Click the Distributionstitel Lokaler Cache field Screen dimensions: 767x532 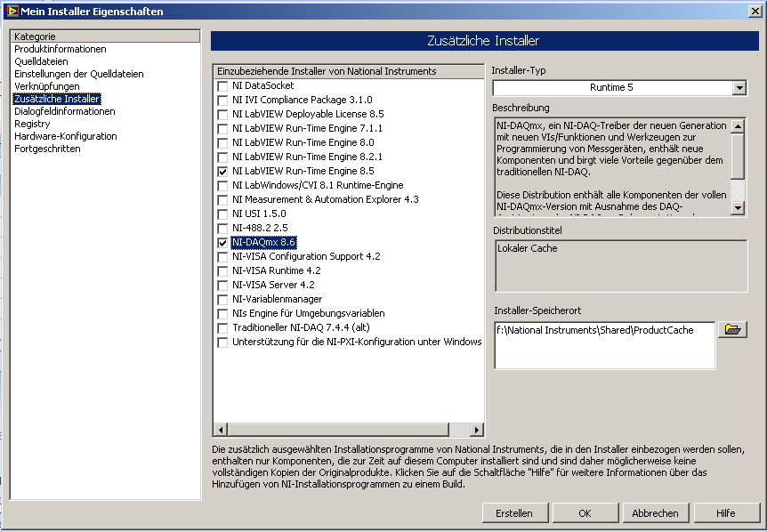click(x=621, y=265)
